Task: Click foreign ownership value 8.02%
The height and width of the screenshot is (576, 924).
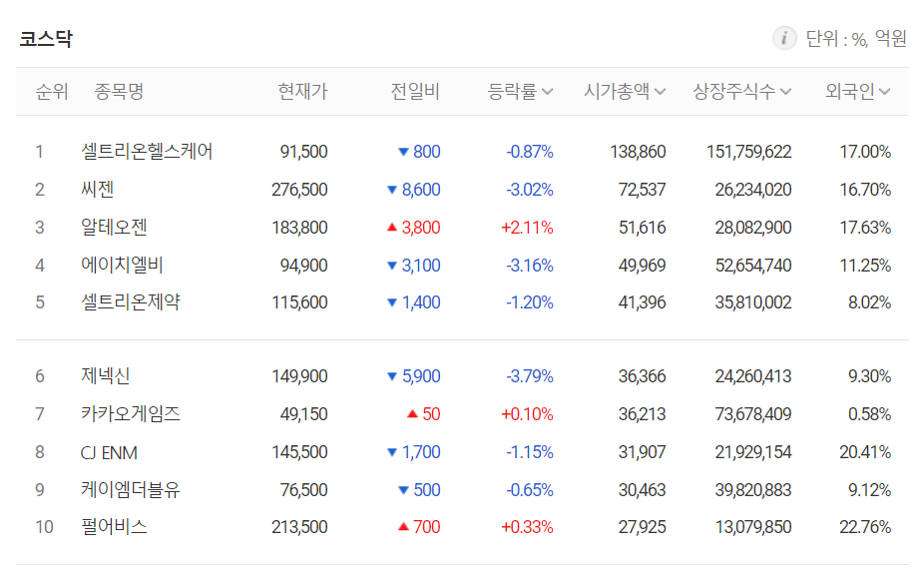Action: pyautogui.click(x=869, y=302)
